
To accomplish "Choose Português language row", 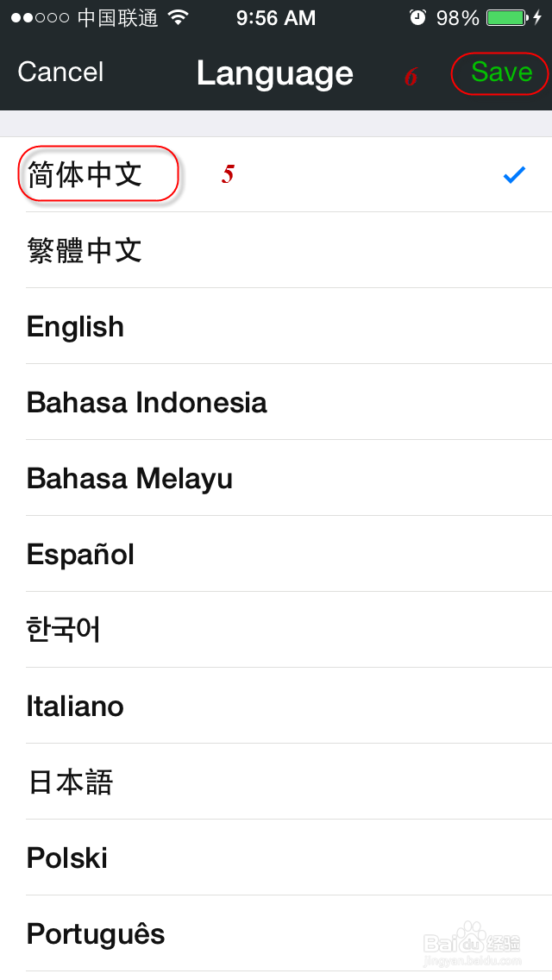I will point(96,934).
